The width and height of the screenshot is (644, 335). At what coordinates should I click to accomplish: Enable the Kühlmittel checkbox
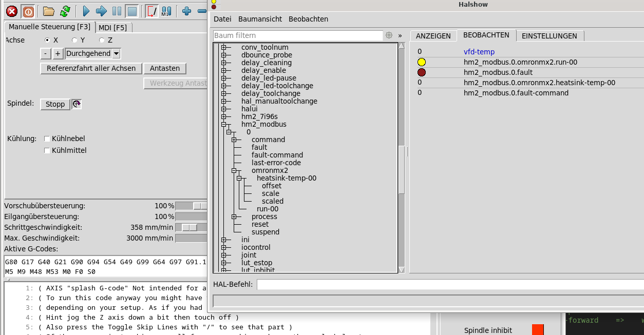click(47, 150)
